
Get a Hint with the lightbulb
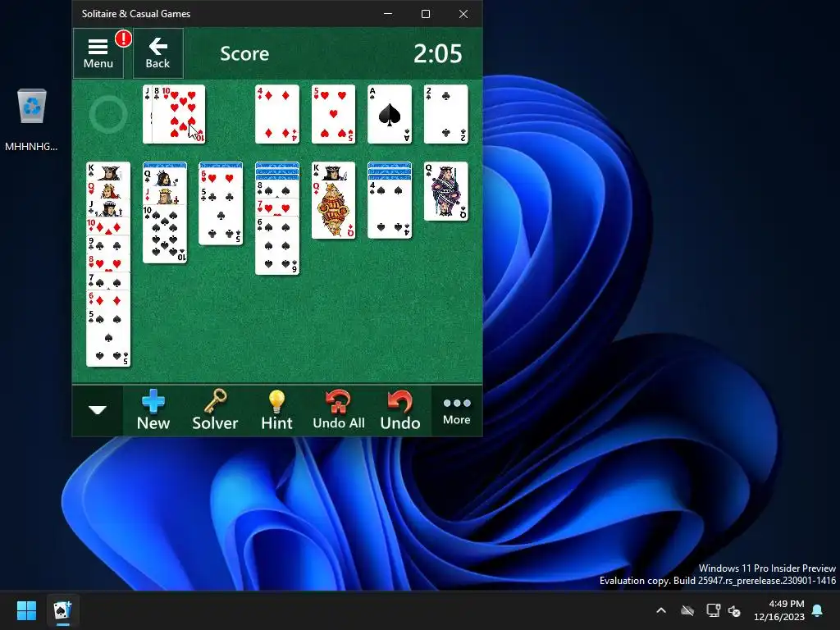pos(276,410)
